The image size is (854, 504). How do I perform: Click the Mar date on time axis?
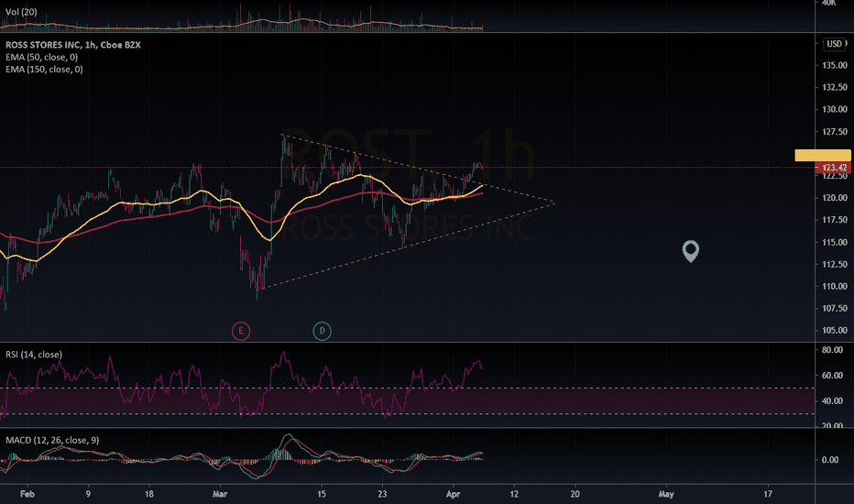pyautogui.click(x=220, y=494)
